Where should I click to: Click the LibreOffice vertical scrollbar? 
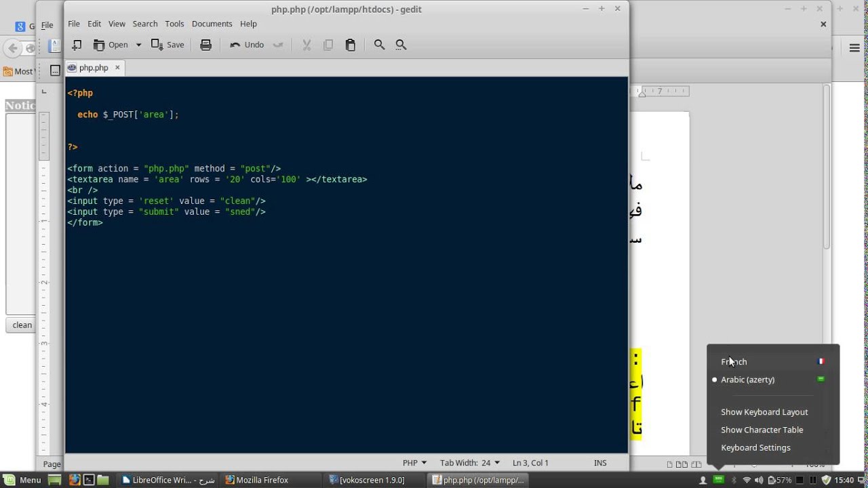pyautogui.click(x=827, y=167)
